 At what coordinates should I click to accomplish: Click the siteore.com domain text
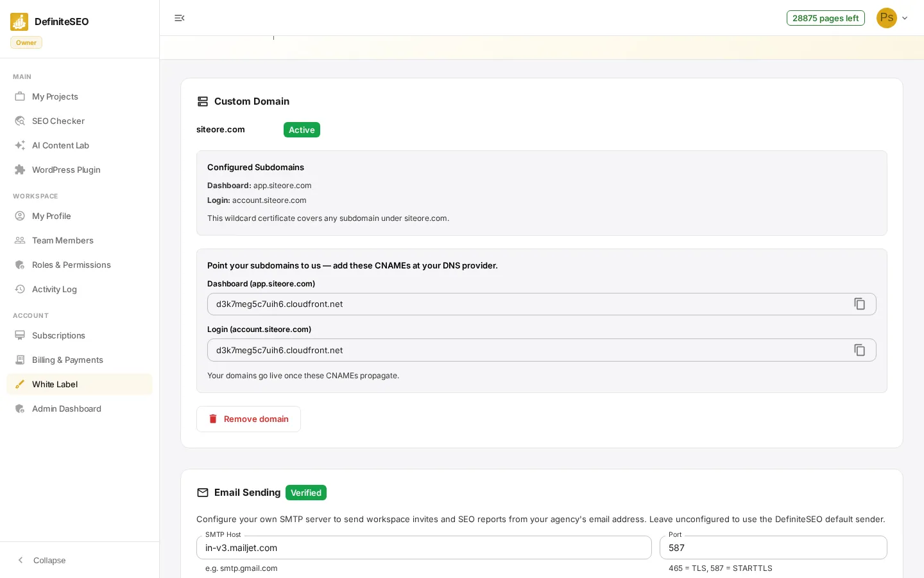[221, 129]
